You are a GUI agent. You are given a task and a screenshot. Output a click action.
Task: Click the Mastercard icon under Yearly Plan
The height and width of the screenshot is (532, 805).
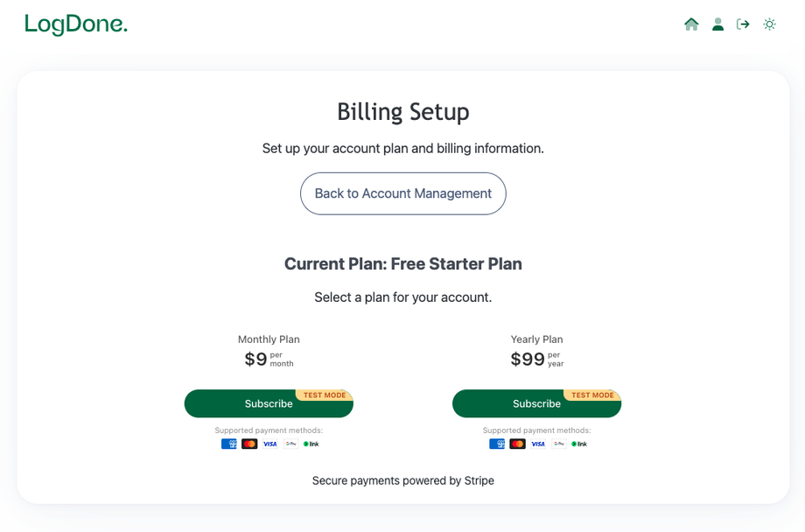pyautogui.click(x=517, y=444)
